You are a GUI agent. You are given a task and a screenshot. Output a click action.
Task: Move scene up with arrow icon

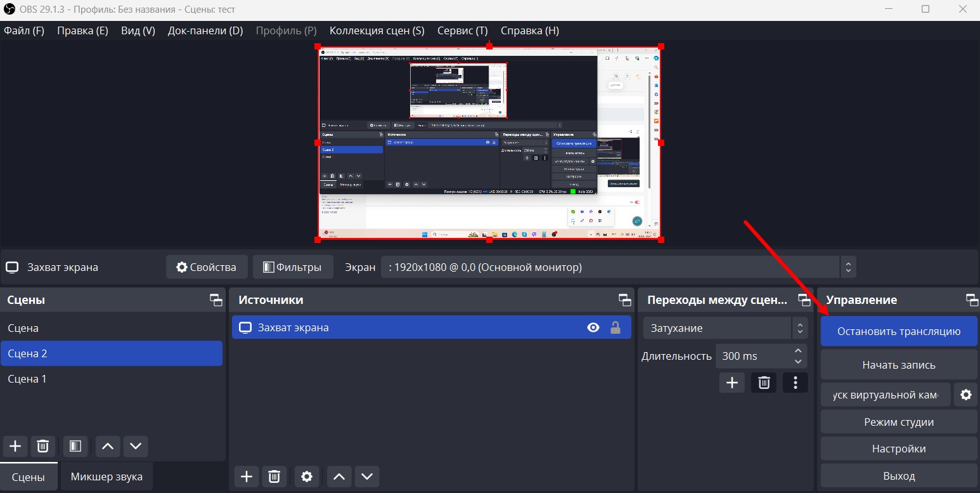pos(108,446)
